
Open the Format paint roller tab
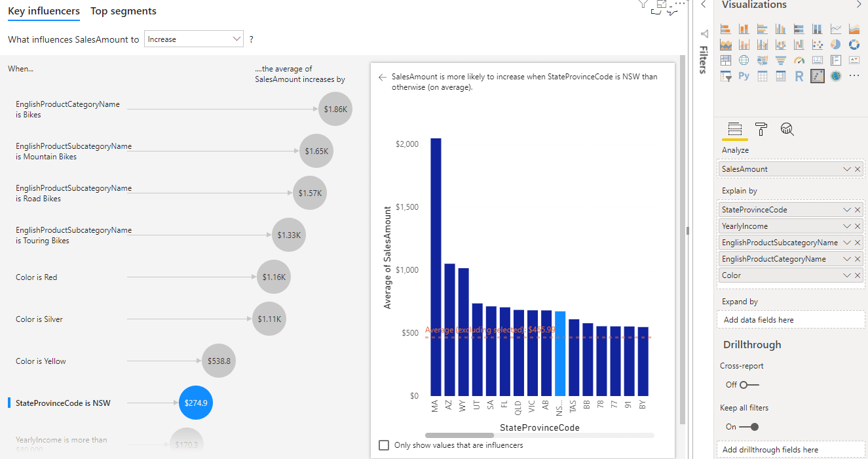coord(761,129)
